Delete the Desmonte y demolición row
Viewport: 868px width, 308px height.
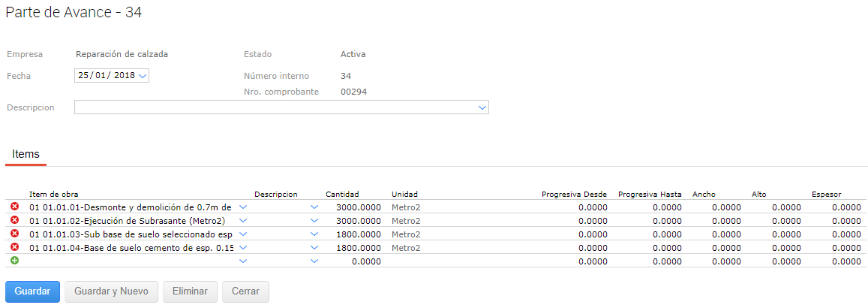pos(14,207)
